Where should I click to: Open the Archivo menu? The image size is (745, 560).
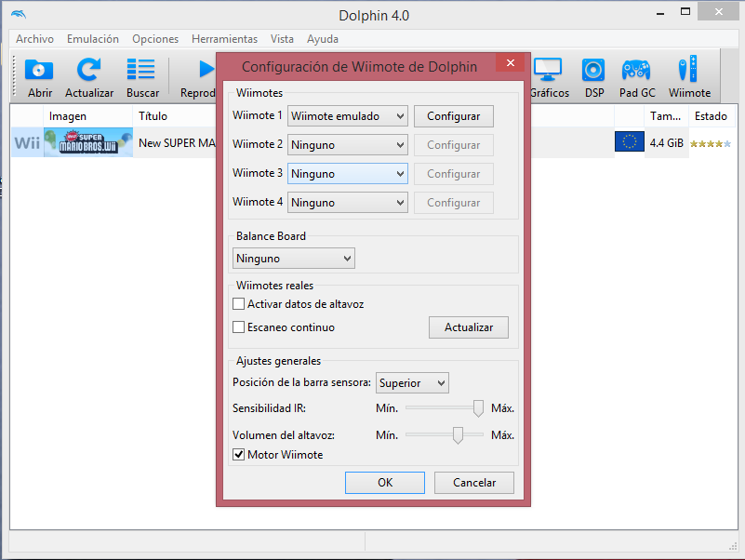coord(34,39)
